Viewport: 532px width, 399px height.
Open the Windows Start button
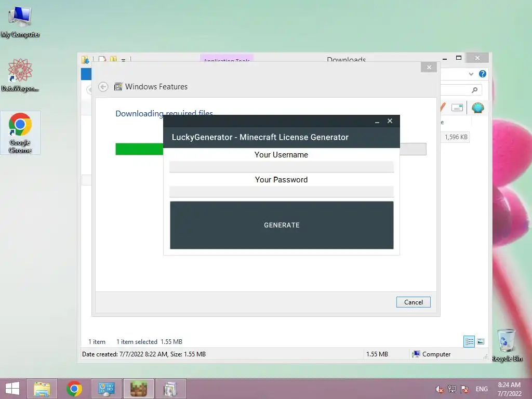point(12,389)
